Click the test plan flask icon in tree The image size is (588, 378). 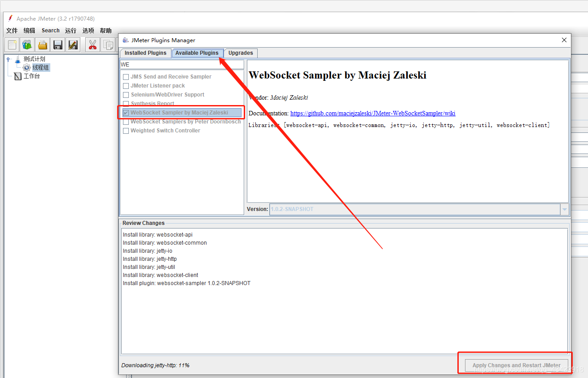pyautogui.click(x=18, y=59)
